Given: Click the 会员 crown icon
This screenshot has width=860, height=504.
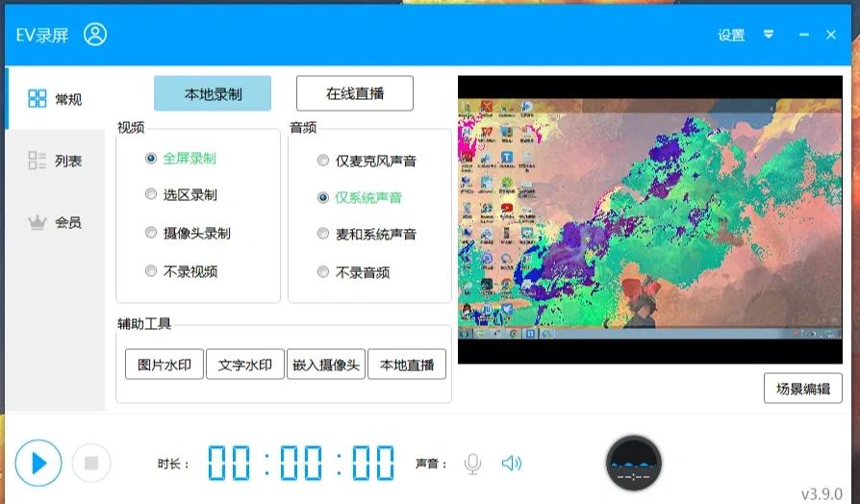Looking at the screenshot, I should [x=37, y=222].
